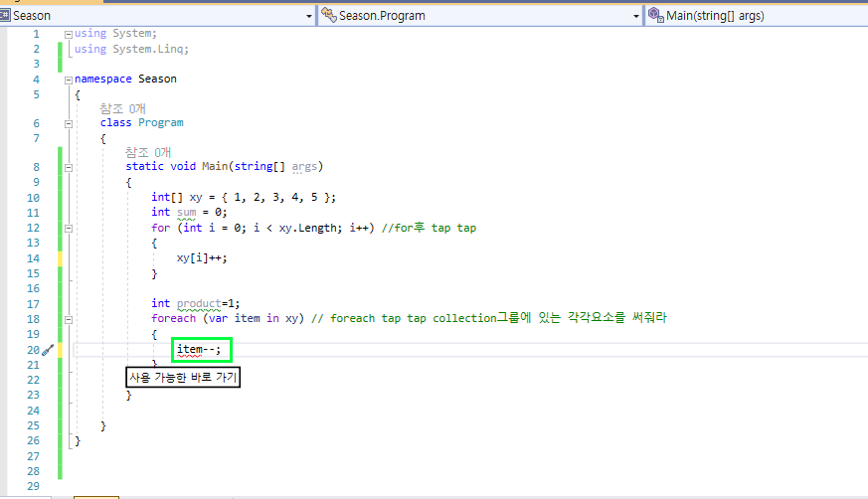This screenshot has height=499, width=868.
Task: Click the //for후 tap tap comment
Action: tap(429, 228)
